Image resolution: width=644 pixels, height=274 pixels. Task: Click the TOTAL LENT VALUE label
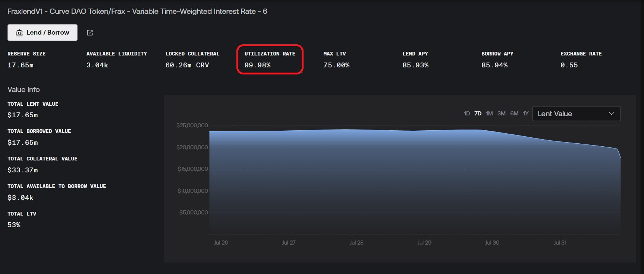pyautogui.click(x=33, y=104)
